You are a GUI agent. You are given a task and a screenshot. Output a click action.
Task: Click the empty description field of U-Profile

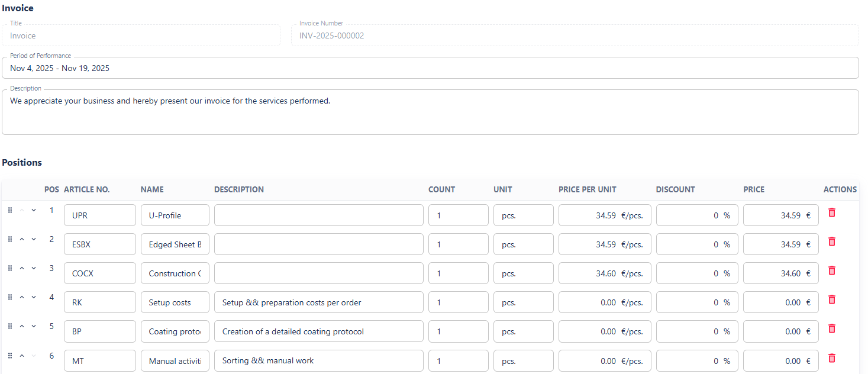pyautogui.click(x=318, y=215)
